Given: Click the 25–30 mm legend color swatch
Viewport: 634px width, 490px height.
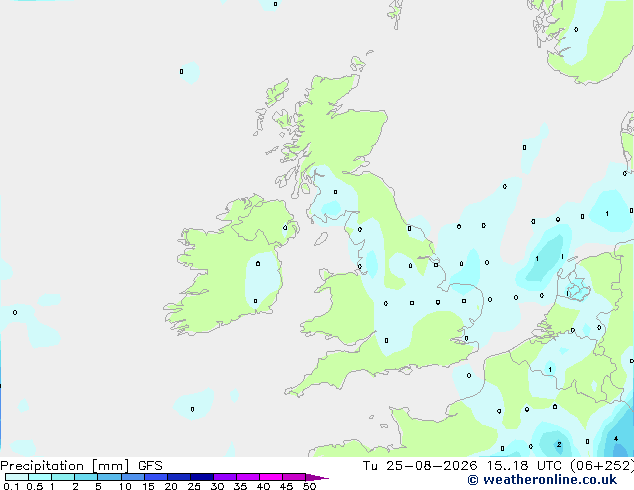Looking at the screenshot, I should click(201, 477).
